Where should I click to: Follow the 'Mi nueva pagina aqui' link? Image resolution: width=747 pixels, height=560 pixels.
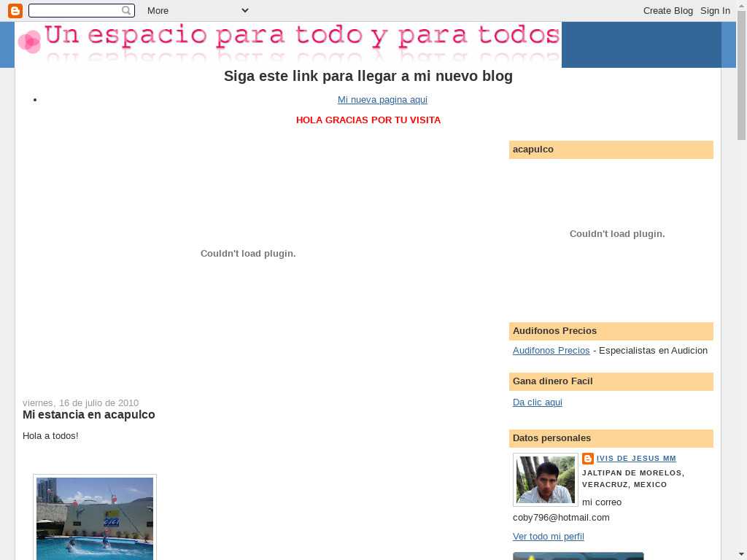tap(382, 100)
